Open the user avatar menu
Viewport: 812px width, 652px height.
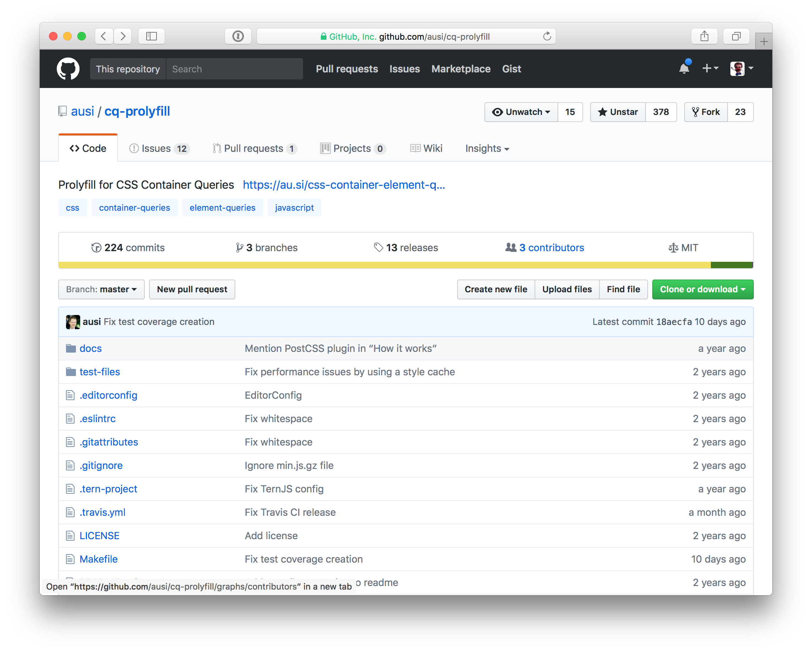742,68
